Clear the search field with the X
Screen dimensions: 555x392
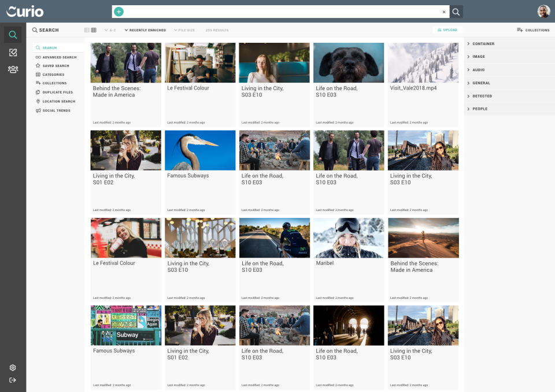coord(444,12)
